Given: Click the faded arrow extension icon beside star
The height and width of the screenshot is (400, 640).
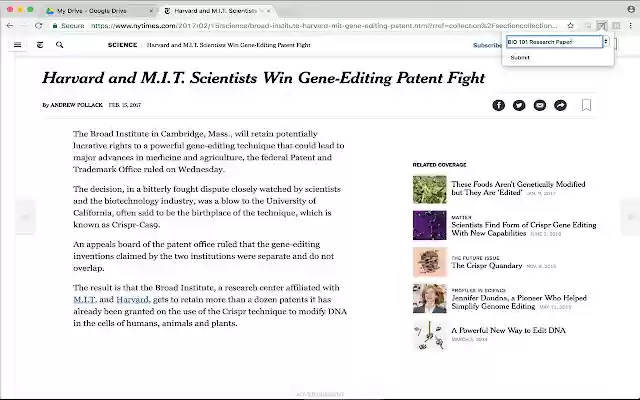Looking at the screenshot, I should [x=587, y=26].
